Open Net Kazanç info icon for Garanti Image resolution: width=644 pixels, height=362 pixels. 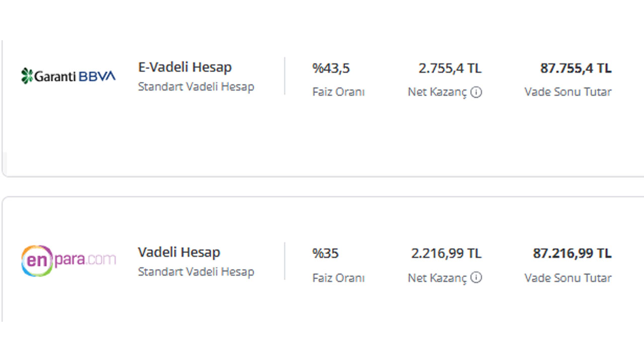476,92
